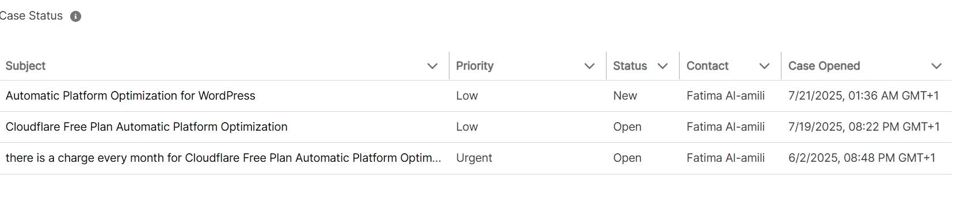Open case Cloudflare Free Plan Automatic Platform Optimization
This screenshot has height=209, width=980.
click(x=147, y=127)
